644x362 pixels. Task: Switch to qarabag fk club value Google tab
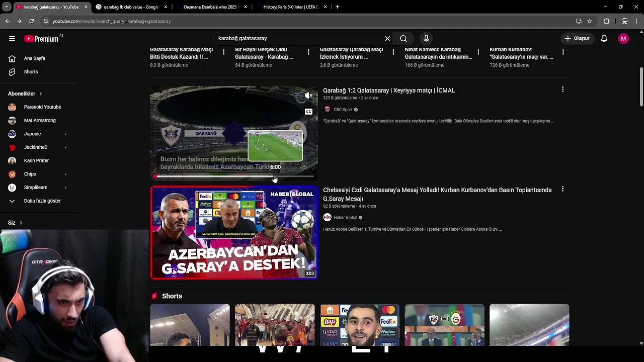click(x=131, y=7)
